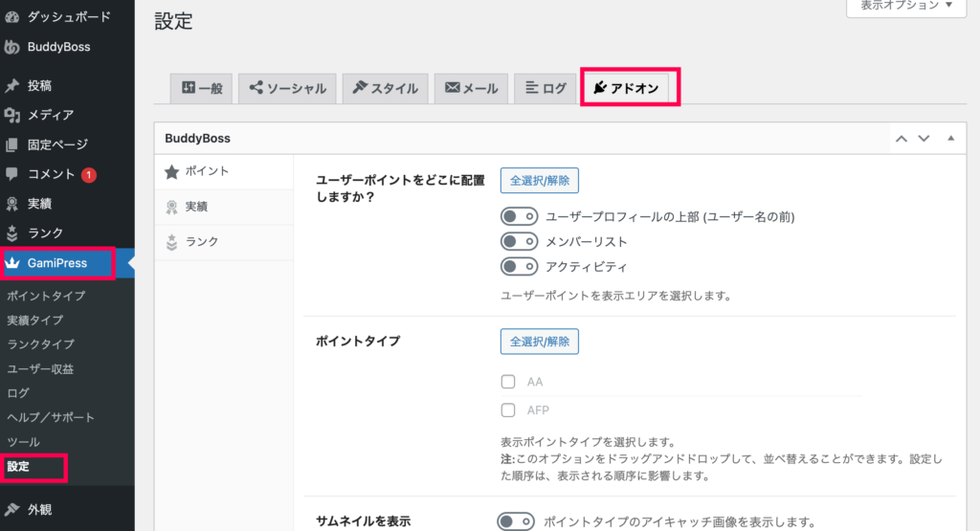Click the 投稿 pin icon
980x531 pixels.
coord(11,85)
